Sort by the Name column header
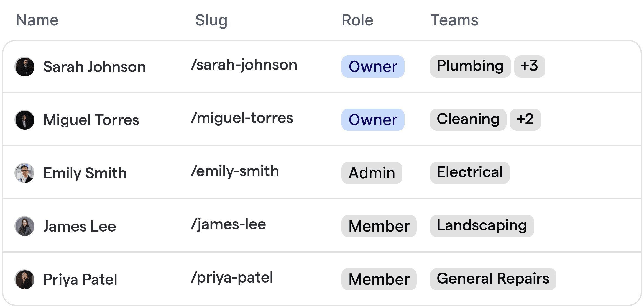 [x=37, y=20]
